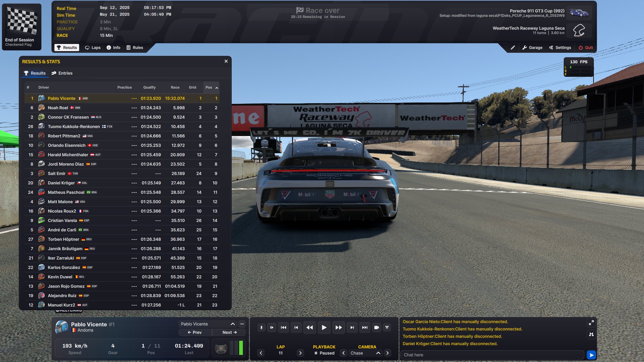The height and width of the screenshot is (362, 644).
Task: Select Cristian Varela in the results
Action: click(122, 221)
